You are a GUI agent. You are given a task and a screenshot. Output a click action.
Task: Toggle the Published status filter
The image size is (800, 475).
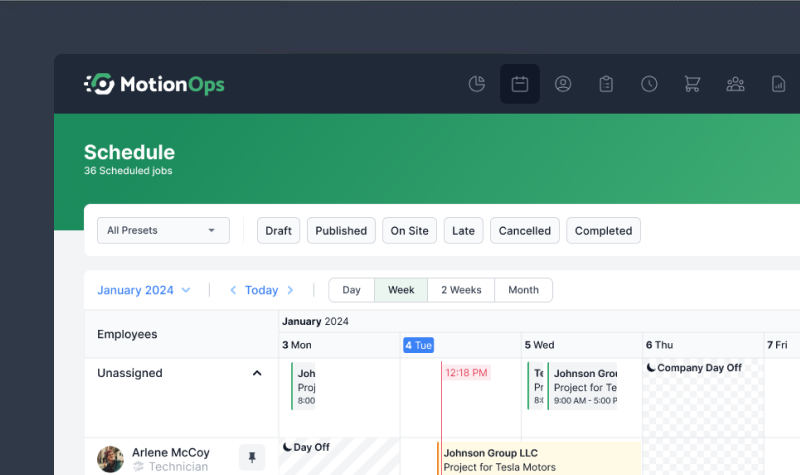[x=341, y=231]
